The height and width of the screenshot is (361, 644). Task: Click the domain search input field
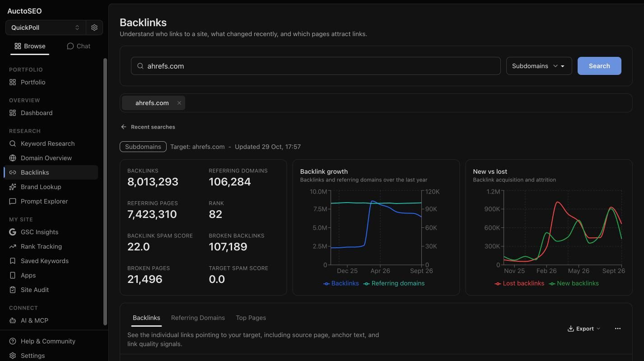(316, 66)
